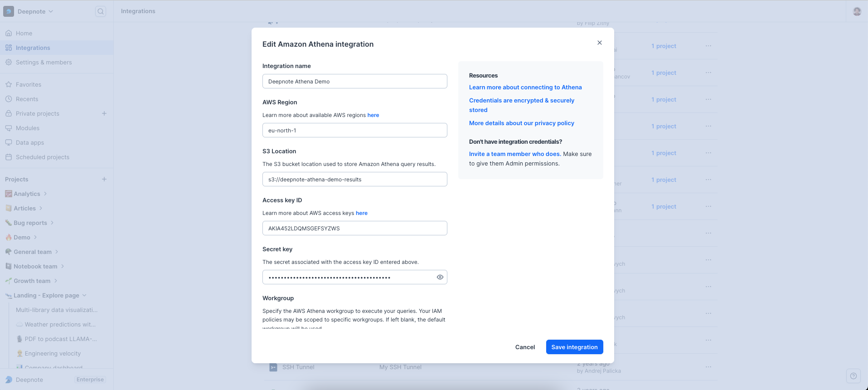The width and height of the screenshot is (868, 390).
Task: Click the Home house icon
Action: pyautogui.click(x=9, y=33)
